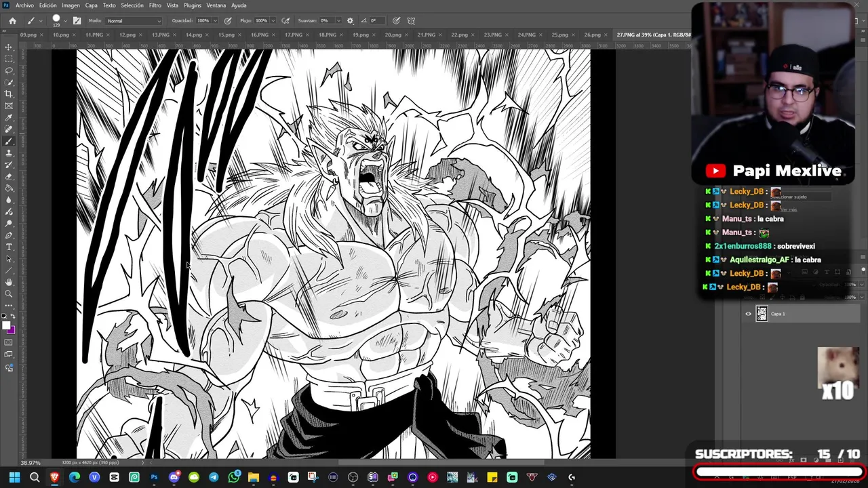Click the background purple color swatch
The width and height of the screenshot is (868, 488).
pyautogui.click(x=12, y=330)
